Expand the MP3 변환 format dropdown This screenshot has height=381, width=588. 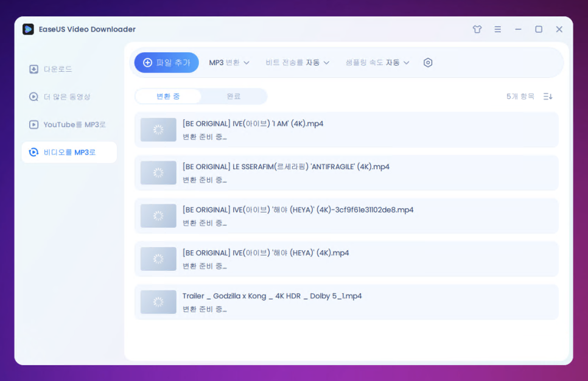(229, 63)
